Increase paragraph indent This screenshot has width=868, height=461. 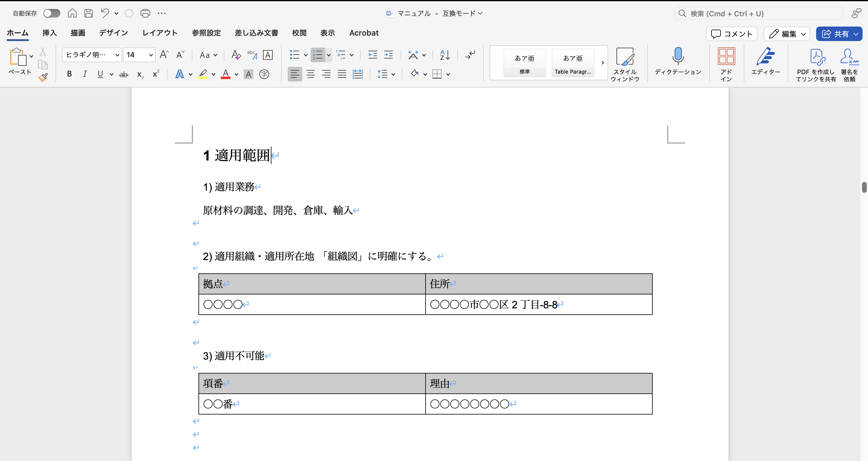tap(388, 55)
